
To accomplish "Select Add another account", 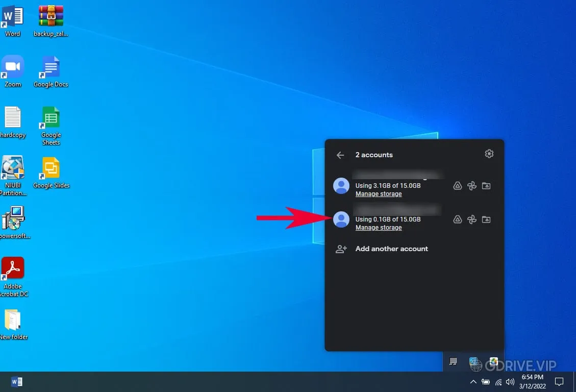I will (x=391, y=249).
